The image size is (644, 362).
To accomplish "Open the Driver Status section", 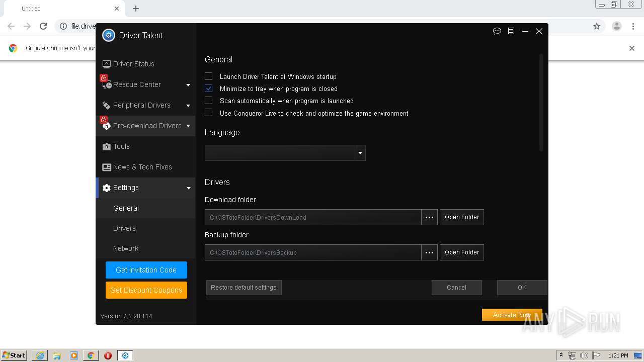I will (x=145, y=64).
